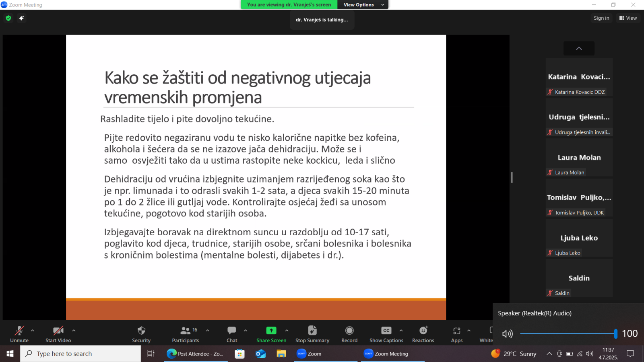
Task: Click the Unmute microphone icon
Action: click(19, 331)
